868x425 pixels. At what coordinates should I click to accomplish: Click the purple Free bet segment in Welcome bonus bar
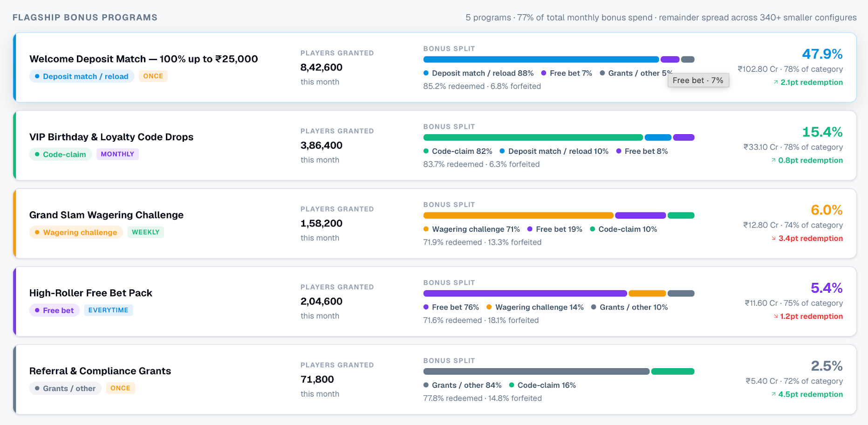pyautogui.click(x=670, y=60)
